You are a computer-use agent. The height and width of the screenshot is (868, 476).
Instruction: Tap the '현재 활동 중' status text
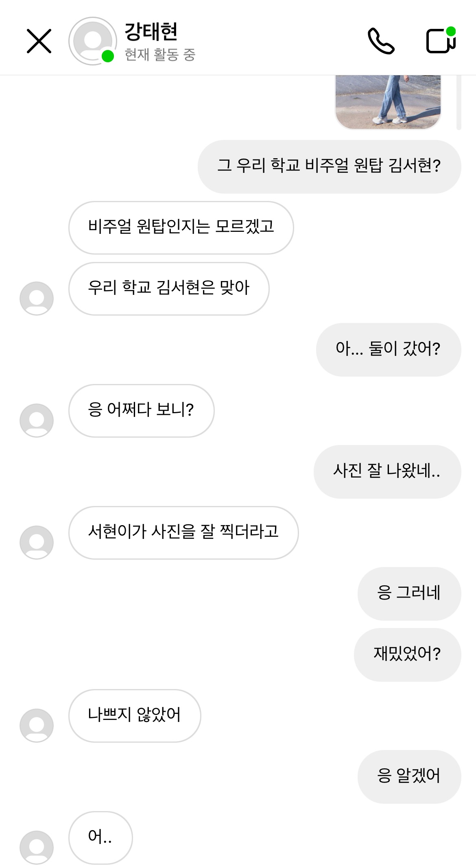(x=160, y=55)
